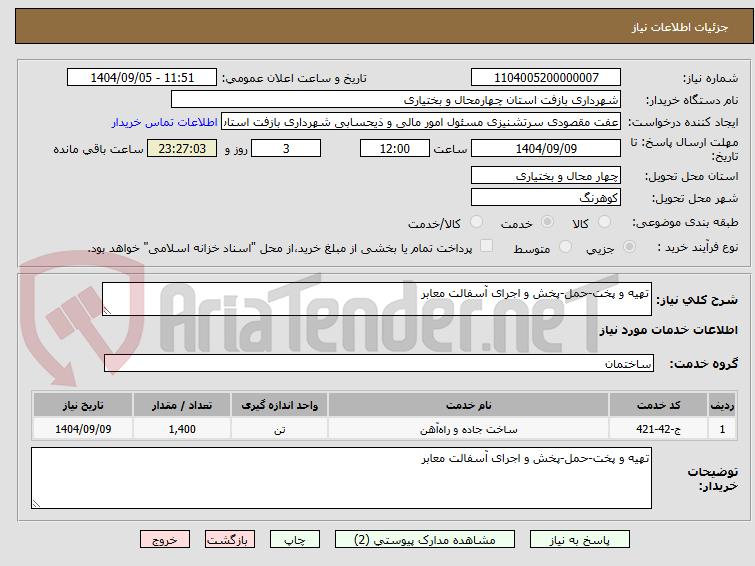This screenshot has height=566, width=755.
Task: Select the خدمت radio button
Action: pyautogui.click(x=547, y=222)
